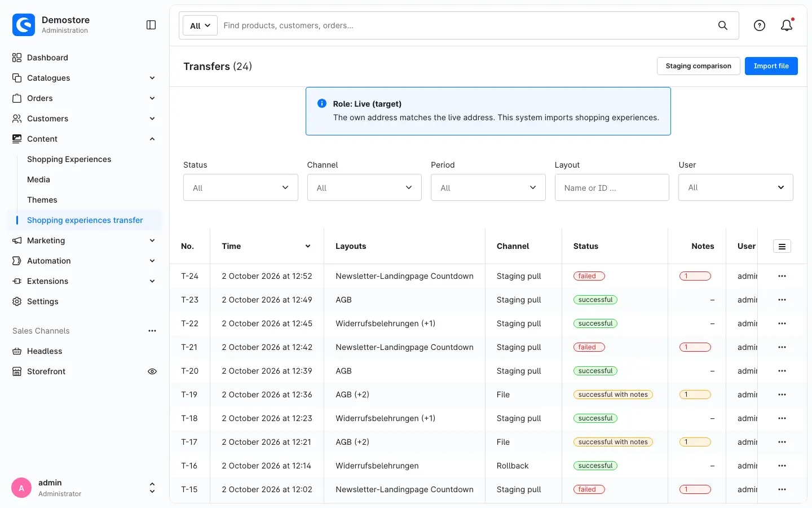The height and width of the screenshot is (508, 812).
Task: Collapse the Content menu chevron
Action: click(x=152, y=139)
